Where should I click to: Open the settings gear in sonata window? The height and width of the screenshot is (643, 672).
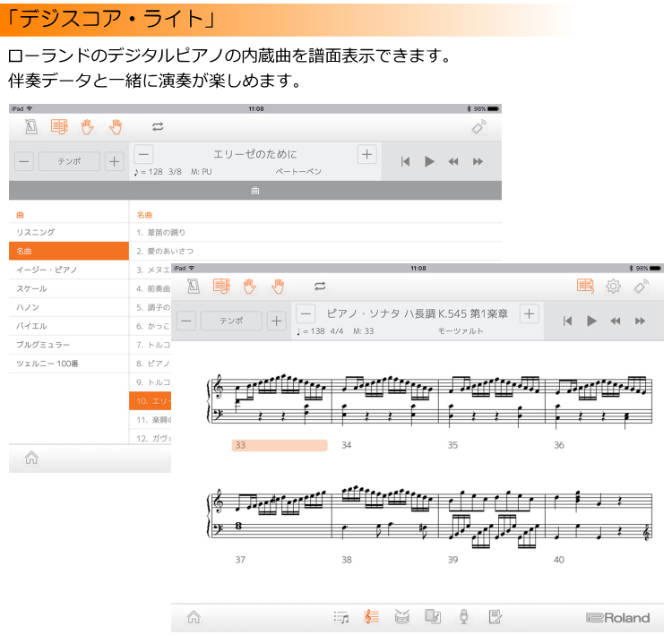point(613,287)
